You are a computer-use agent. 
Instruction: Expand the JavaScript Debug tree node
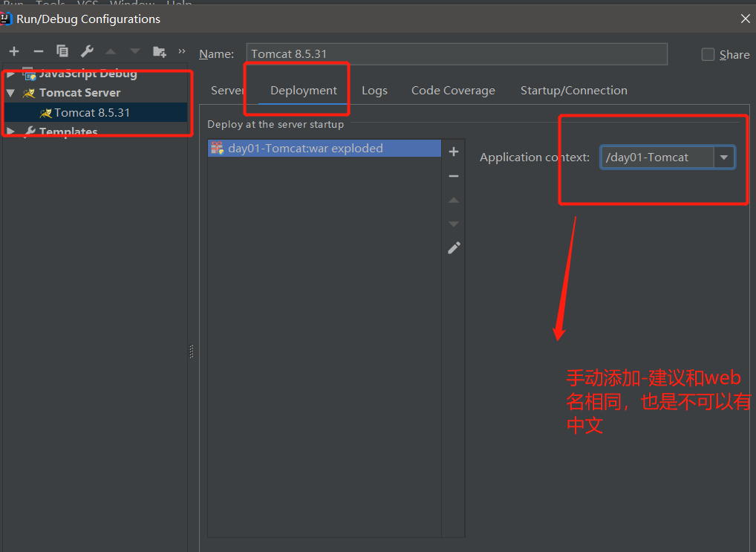tap(10, 74)
